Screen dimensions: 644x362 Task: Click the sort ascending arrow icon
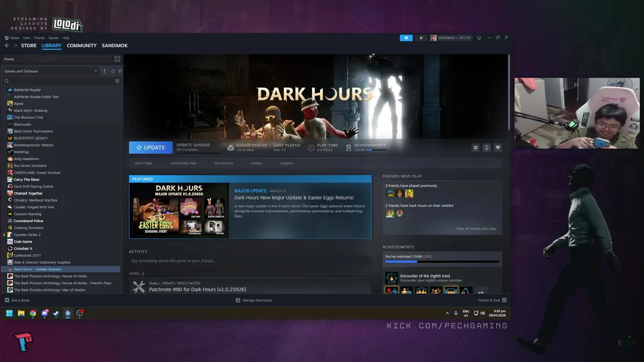(x=105, y=71)
